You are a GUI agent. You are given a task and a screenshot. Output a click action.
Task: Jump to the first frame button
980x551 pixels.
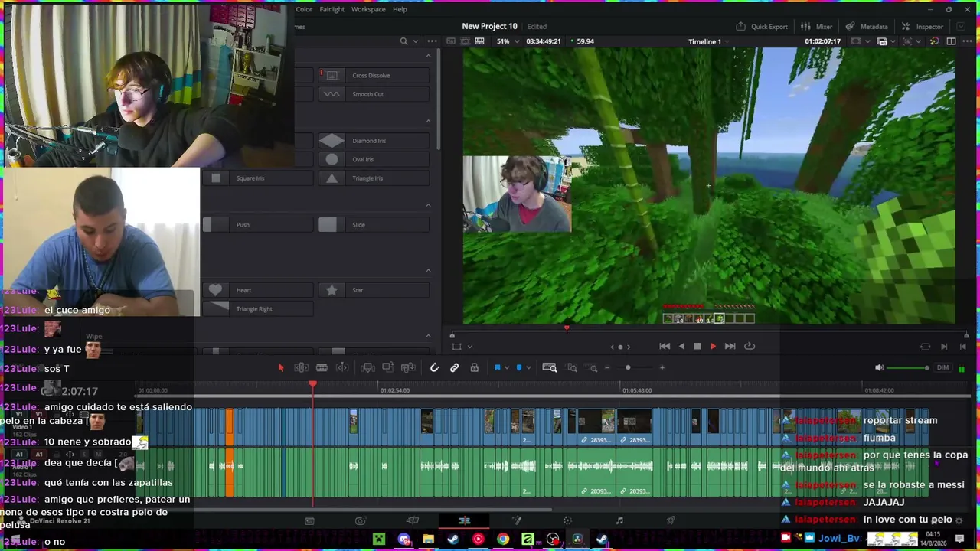coord(664,347)
